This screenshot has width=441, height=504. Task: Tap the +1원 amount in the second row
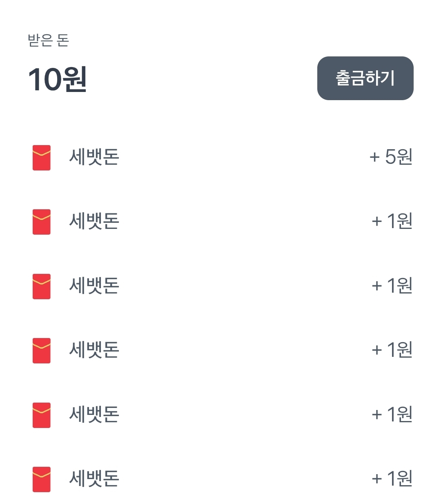(392, 221)
